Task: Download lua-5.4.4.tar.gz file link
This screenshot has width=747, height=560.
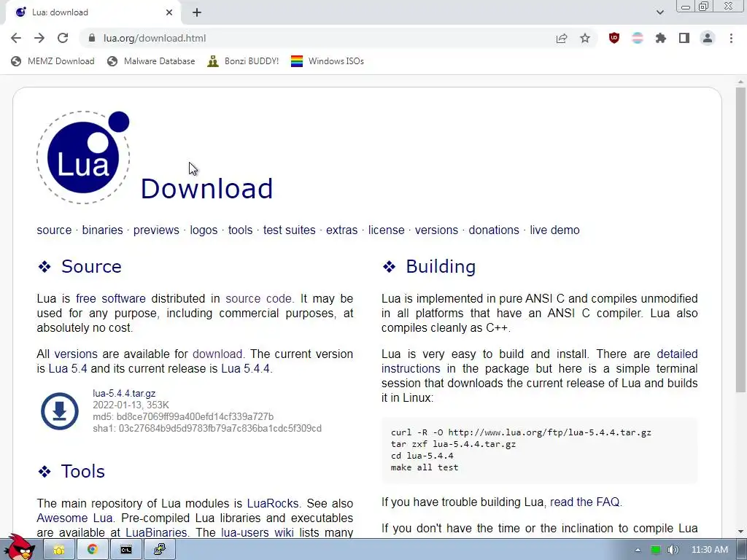Action: [124, 393]
